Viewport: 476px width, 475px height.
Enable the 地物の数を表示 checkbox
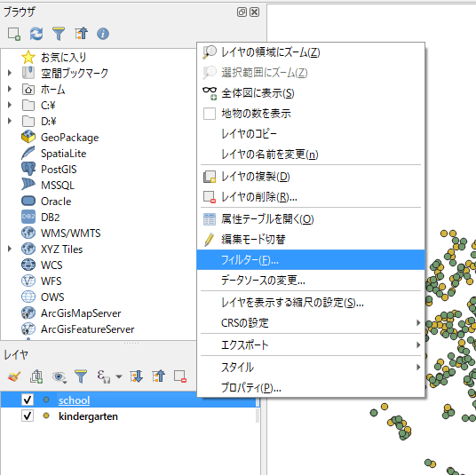coord(210,114)
